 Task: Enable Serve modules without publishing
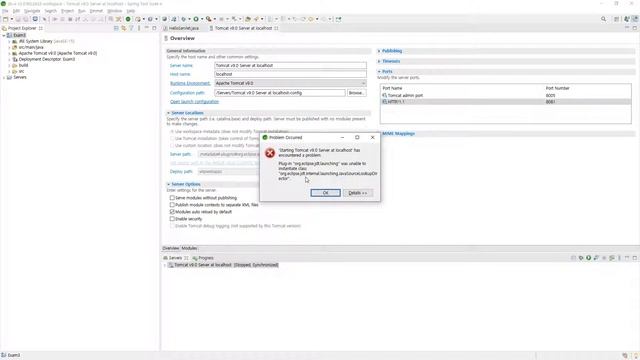[172, 198]
